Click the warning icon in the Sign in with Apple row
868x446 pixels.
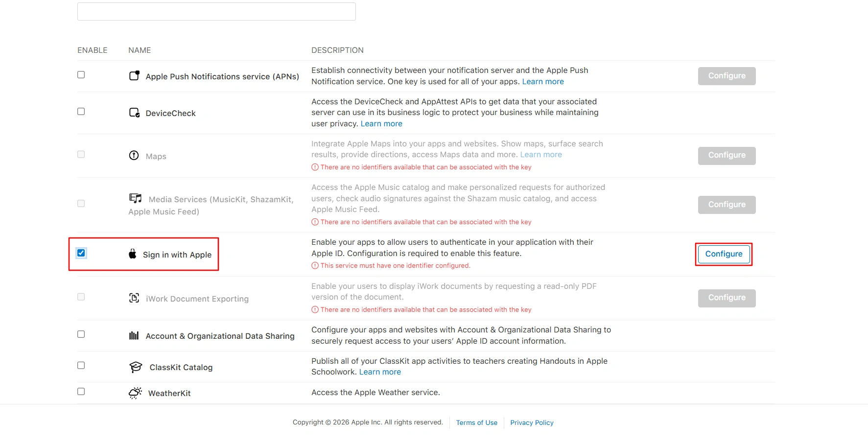(x=315, y=266)
